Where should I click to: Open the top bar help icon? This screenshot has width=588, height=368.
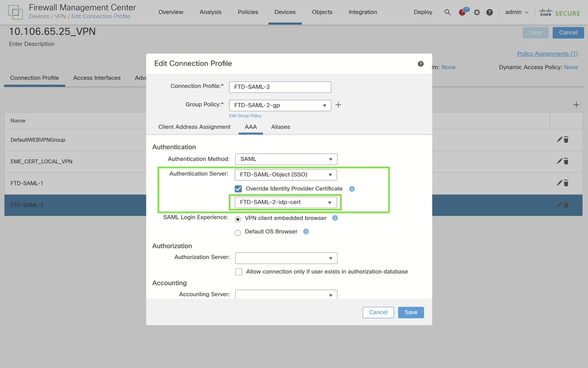click(490, 12)
